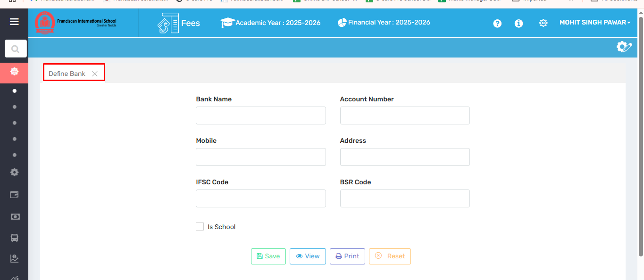The image size is (644, 280).
Task: Focus the Bank Name input field
Action: tap(261, 115)
